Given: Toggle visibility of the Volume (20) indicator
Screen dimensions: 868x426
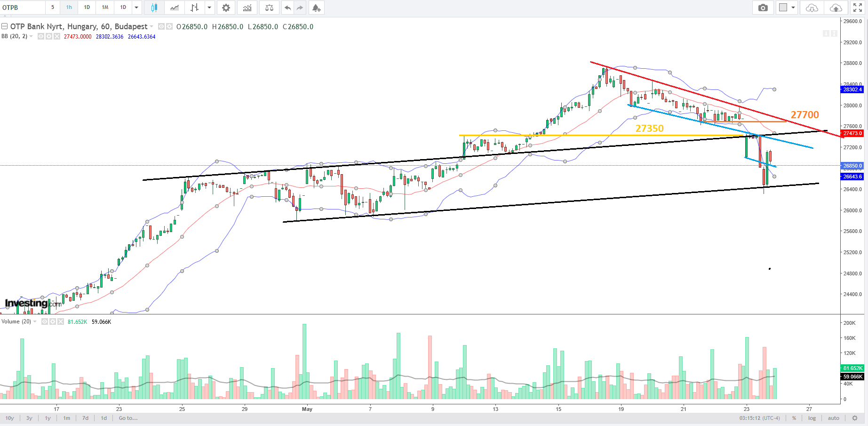Looking at the screenshot, I should pyautogui.click(x=45, y=322).
